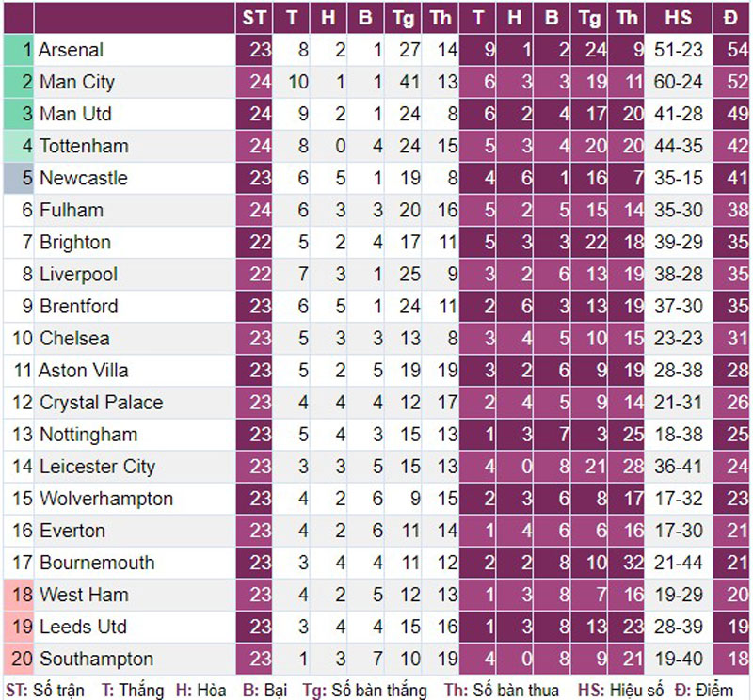Select Tottenham in the standings

point(84,146)
